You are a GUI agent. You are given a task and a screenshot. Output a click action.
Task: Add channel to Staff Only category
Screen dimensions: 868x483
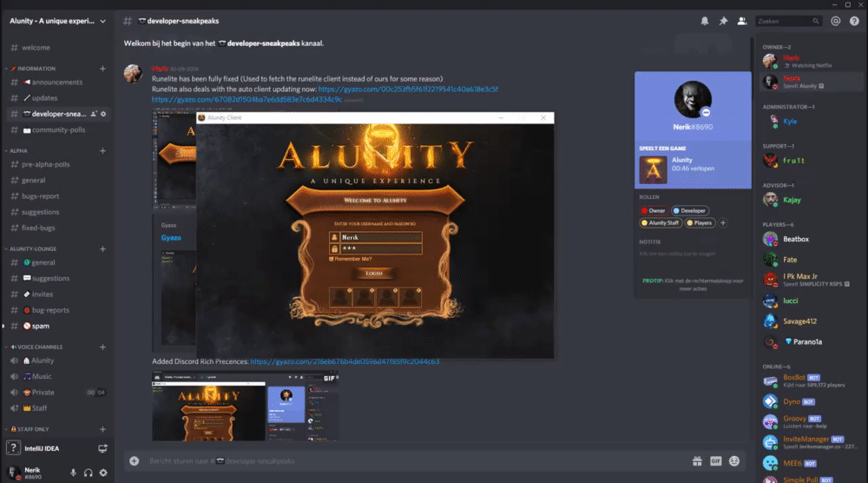click(x=102, y=429)
